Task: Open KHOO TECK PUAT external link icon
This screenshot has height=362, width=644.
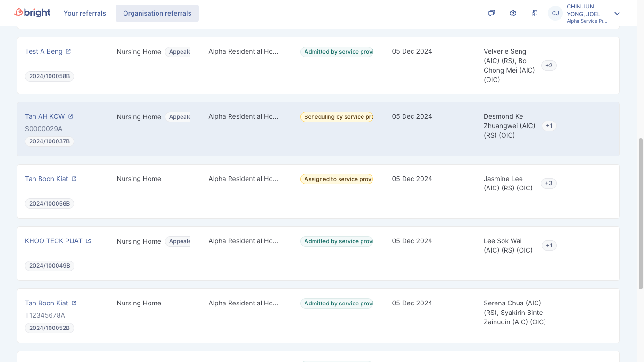Action: [88, 241]
